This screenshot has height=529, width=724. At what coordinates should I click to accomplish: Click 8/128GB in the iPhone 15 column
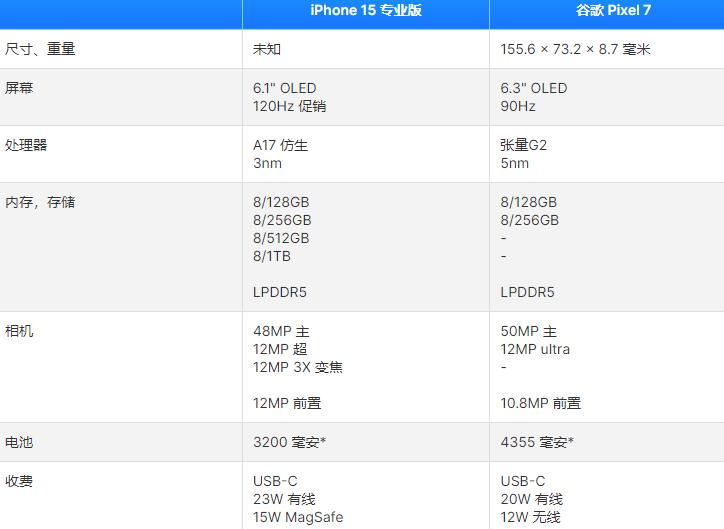(x=281, y=202)
